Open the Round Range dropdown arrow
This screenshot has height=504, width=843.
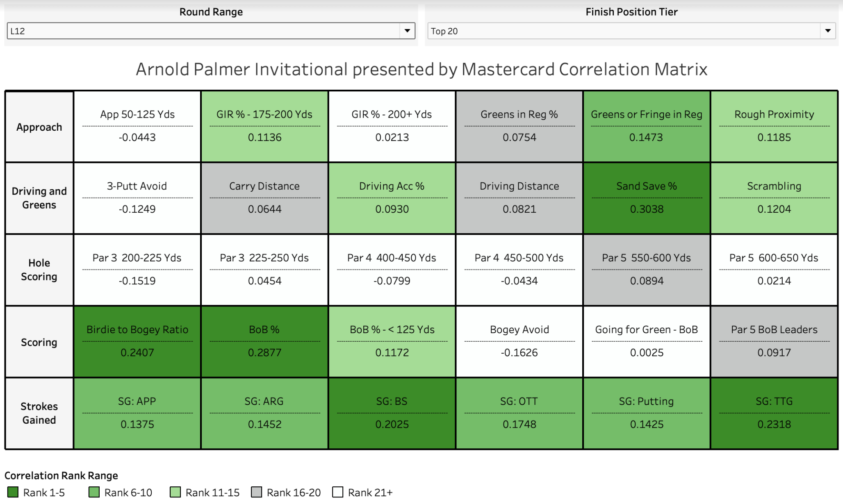[407, 31]
